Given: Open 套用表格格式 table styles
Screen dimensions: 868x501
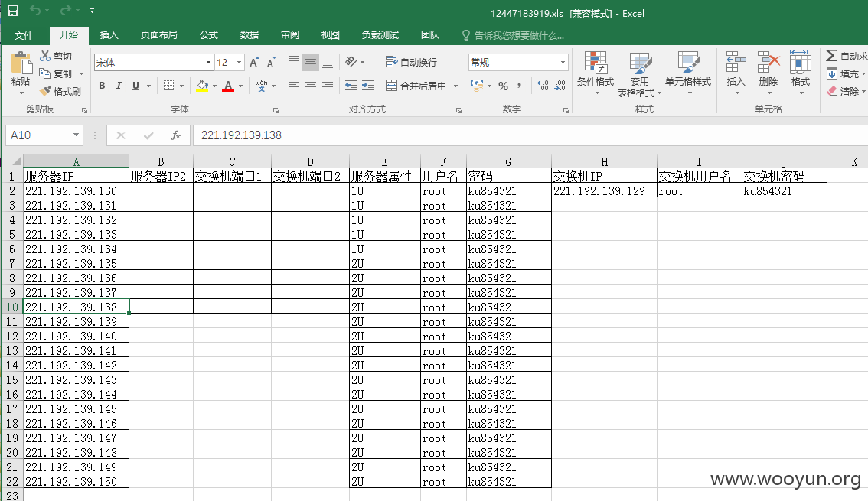Looking at the screenshot, I should 639,75.
